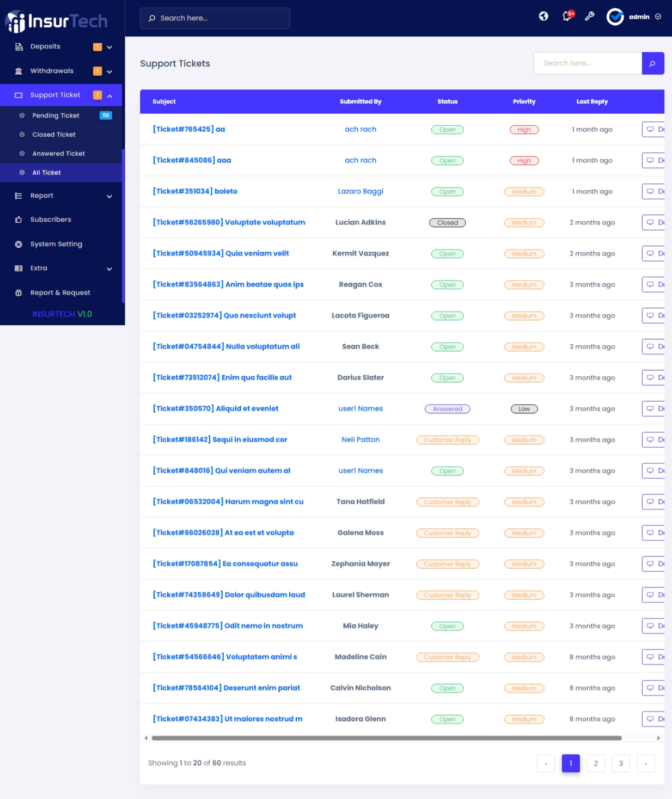
Task: Expand the Deposits menu chevron
Action: click(109, 47)
